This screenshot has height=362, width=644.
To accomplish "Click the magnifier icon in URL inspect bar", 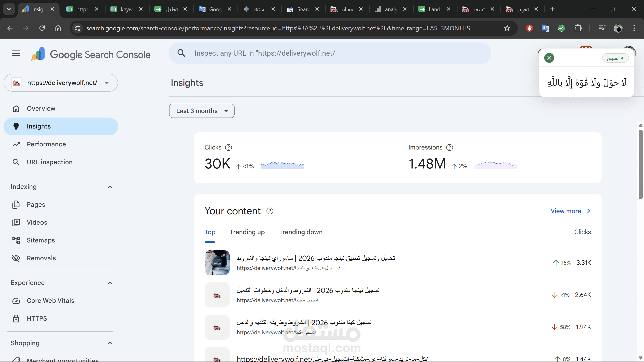I will (181, 53).
